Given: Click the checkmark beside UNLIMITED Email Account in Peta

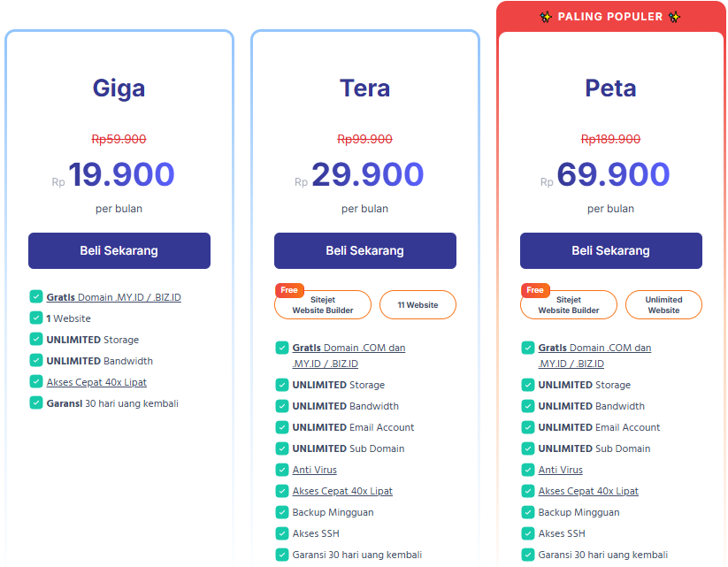Looking at the screenshot, I should (x=528, y=427).
